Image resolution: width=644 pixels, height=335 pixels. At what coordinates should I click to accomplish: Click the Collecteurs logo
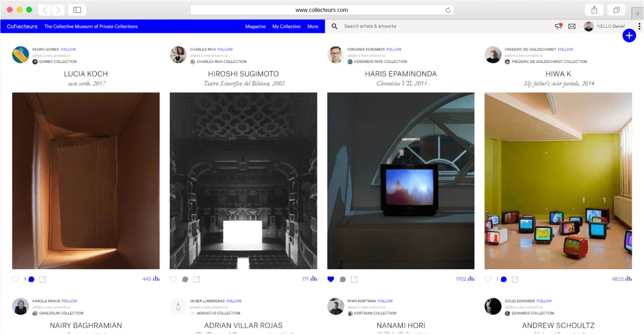tap(22, 26)
